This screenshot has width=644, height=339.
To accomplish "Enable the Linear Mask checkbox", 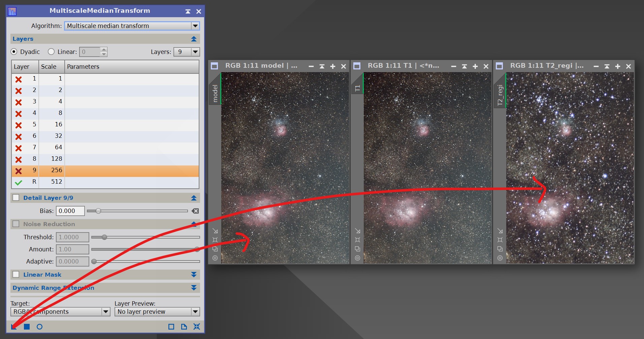I will 16,274.
